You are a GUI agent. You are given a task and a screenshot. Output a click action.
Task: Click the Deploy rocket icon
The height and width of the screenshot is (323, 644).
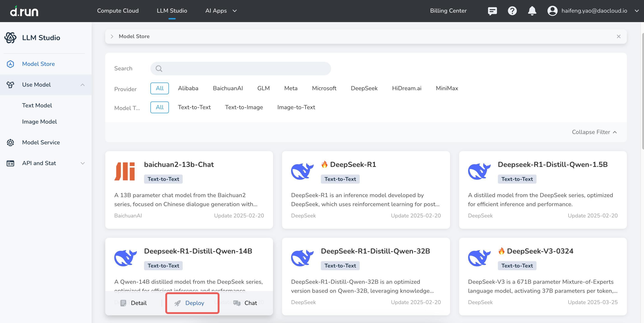(x=177, y=303)
